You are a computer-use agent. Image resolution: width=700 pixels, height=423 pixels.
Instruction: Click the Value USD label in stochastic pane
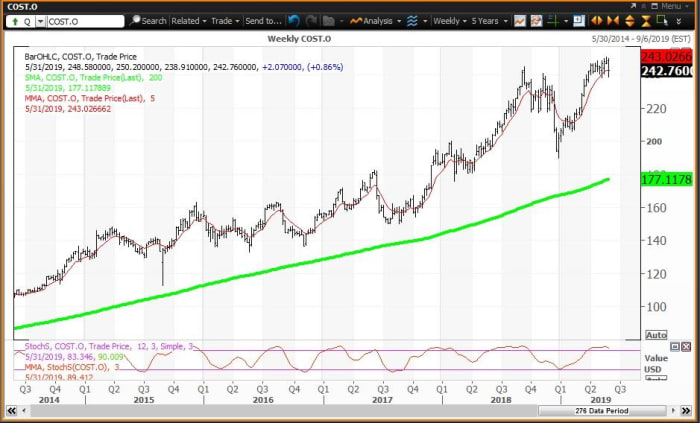[x=656, y=364]
